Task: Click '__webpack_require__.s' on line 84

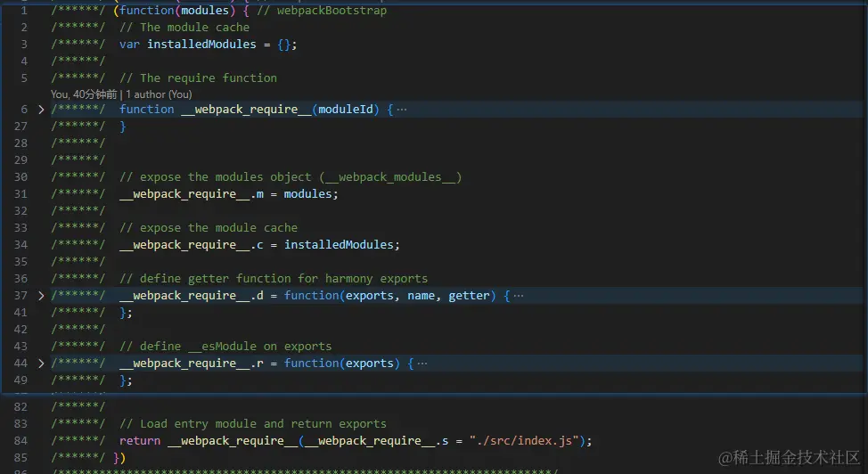Action: point(376,441)
